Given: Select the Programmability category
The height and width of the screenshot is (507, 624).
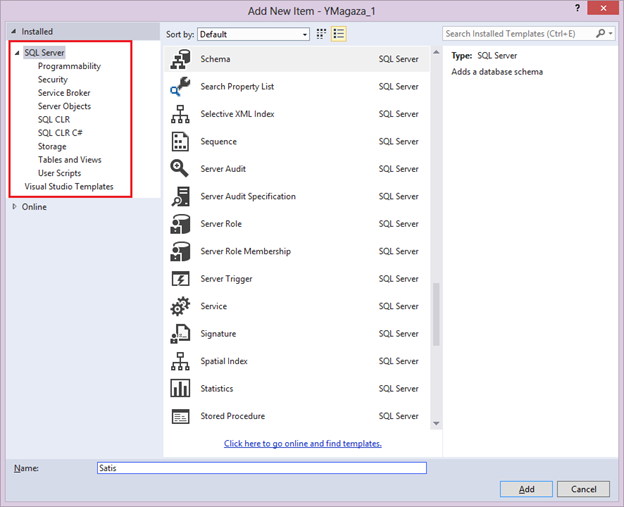Looking at the screenshot, I should (69, 66).
